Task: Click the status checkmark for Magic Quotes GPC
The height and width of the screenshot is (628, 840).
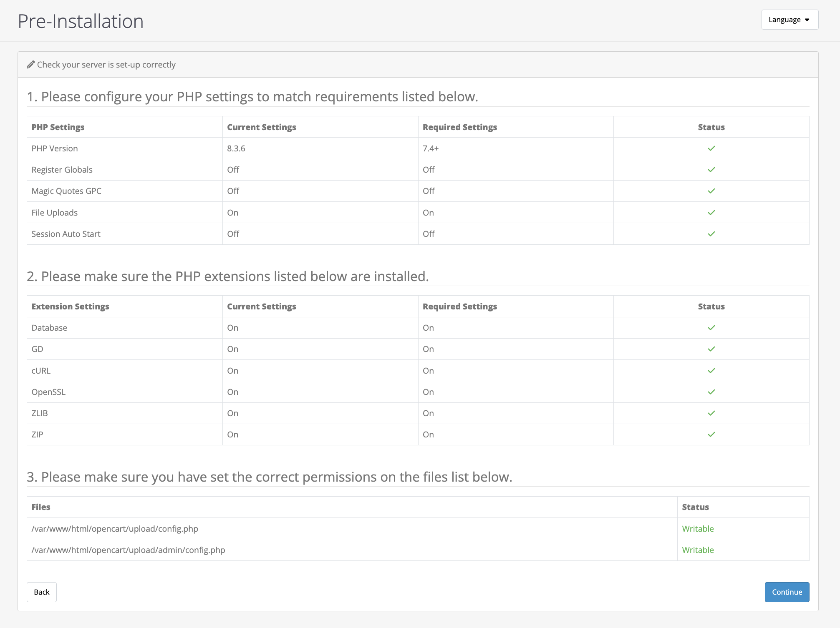Action: coord(711,191)
